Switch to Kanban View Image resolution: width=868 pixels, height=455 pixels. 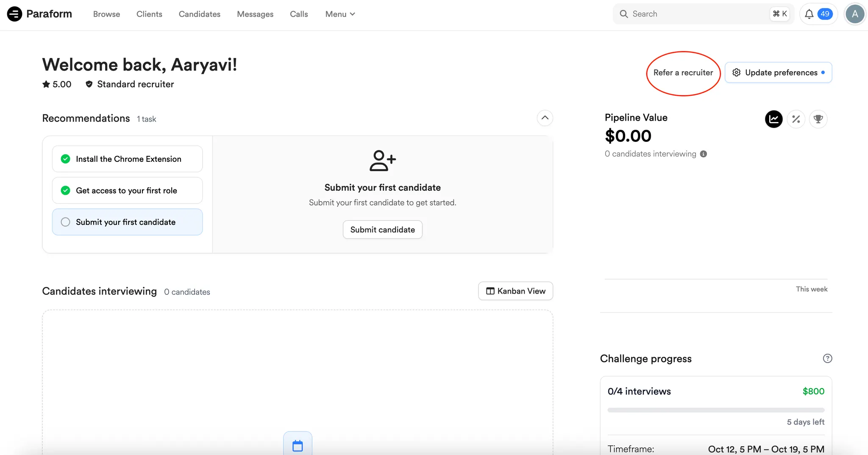[x=515, y=291]
